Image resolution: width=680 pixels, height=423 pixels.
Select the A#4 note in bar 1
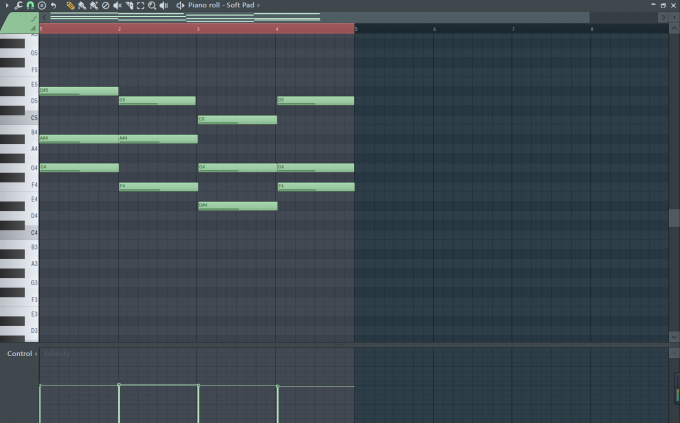[79, 139]
